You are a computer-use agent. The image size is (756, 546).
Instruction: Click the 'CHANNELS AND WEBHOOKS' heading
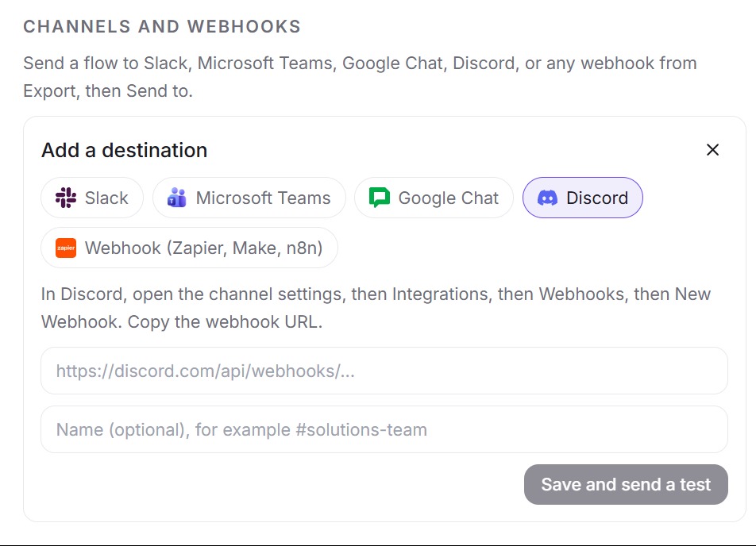(x=162, y=26)
